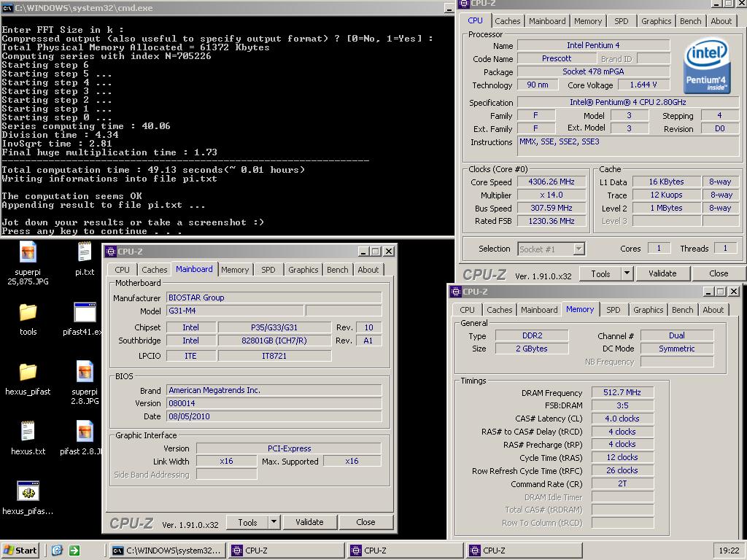Click Close in the CPU window

(x=719, y=273)
